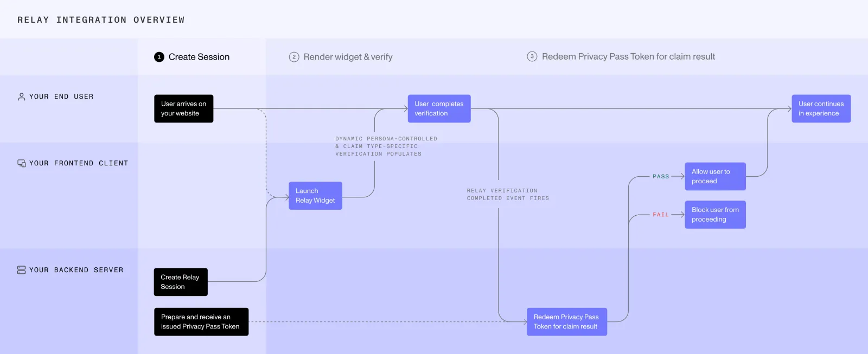Click the Your End User label
This screenshot has width=868, height=354.
[61, 96]
